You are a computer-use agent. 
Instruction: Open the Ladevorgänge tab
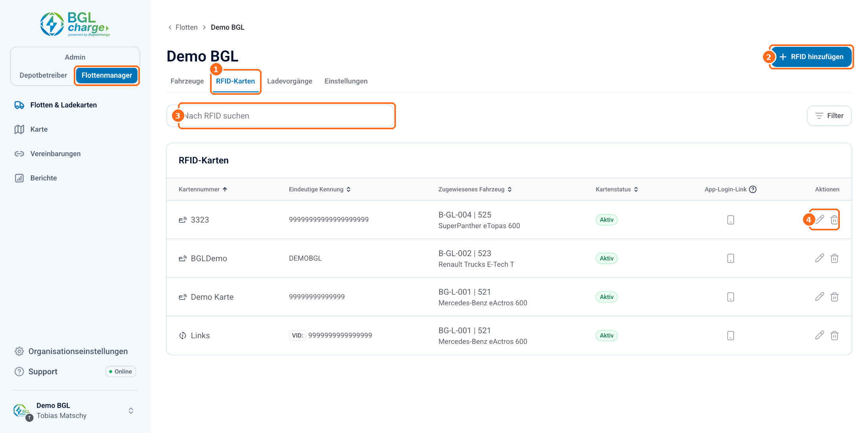290,81
